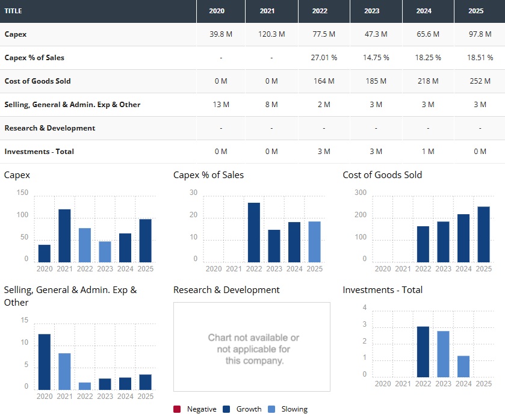Click 2025 bar in Cost of Goods Sold chart
Image resolution: width=505 pixels, height=420 pixels.
[483, 234]
